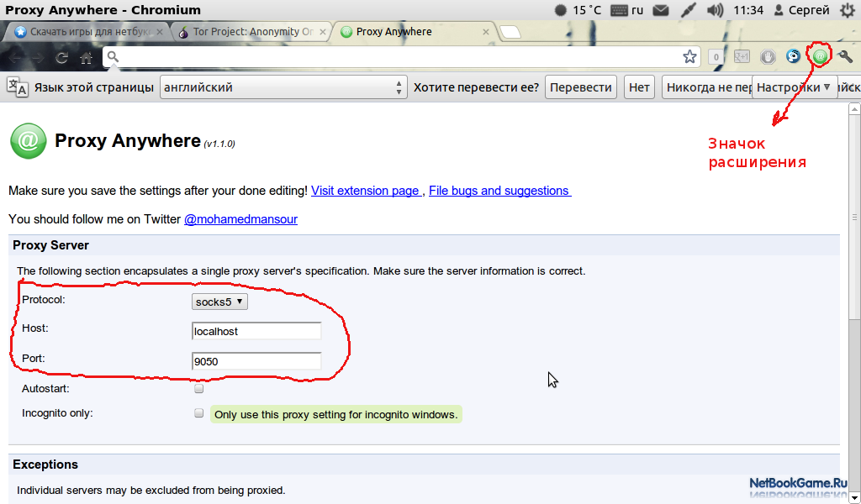This screenshot has width=861, height=504.
Task: Select the Proxy Anywhere tab
Action: click(x=415, y=32)
